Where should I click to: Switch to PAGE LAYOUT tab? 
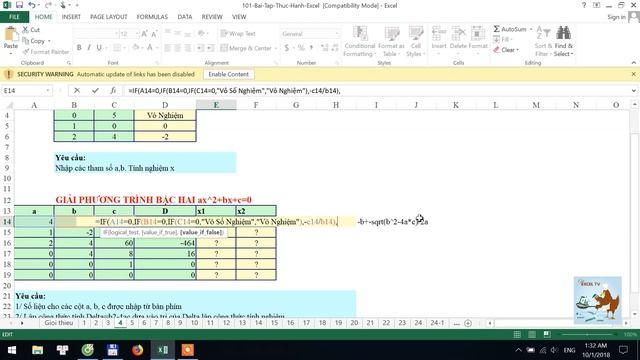tap(109, 17)
